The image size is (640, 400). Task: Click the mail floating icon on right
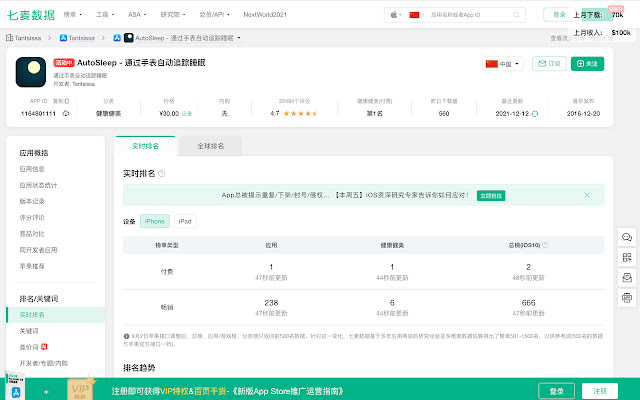coord(627,278)
